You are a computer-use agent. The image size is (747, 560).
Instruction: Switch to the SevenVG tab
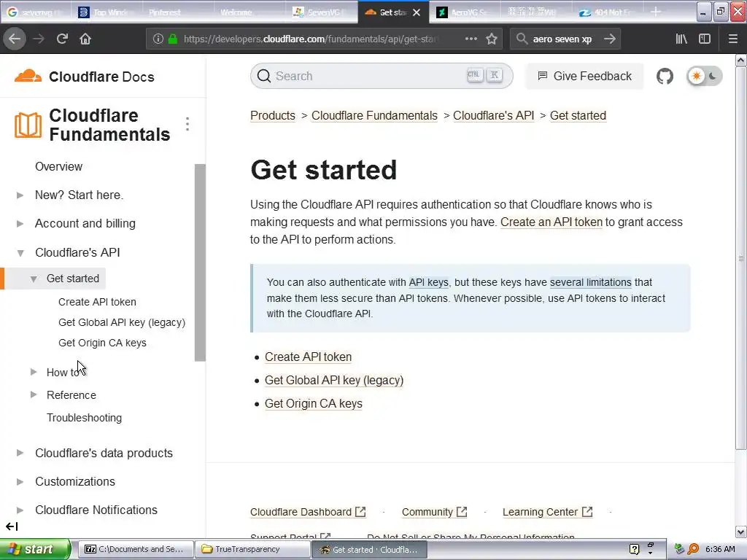click(321, 12)
